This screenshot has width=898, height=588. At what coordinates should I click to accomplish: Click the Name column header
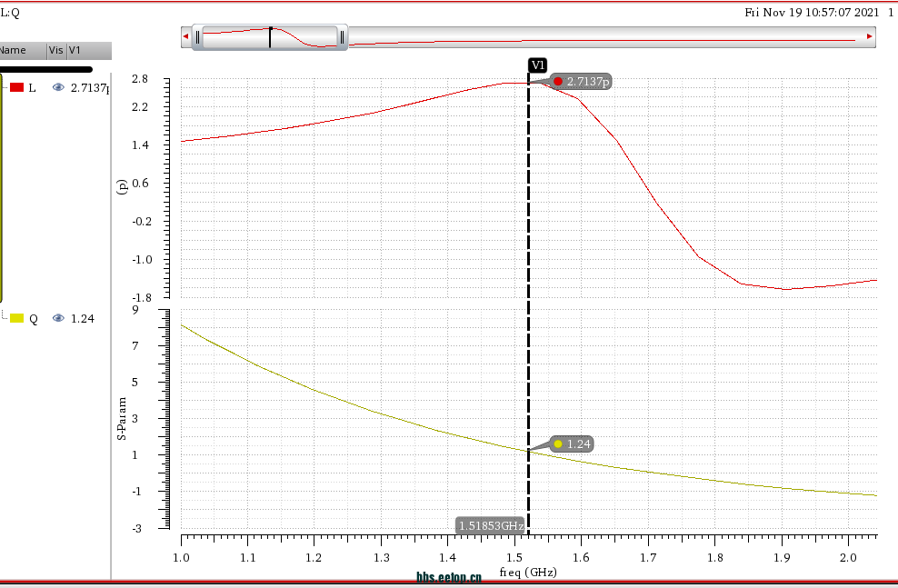tap(23, 50)
